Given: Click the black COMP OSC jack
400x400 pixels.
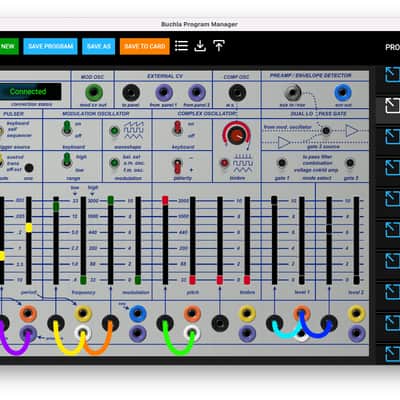Looking at the screenshot, I should pos(237,92).
